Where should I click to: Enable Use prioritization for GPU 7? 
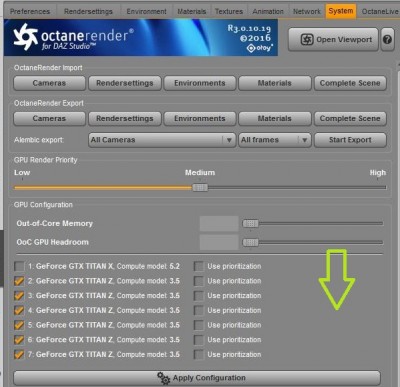click(x=199, y=354)
